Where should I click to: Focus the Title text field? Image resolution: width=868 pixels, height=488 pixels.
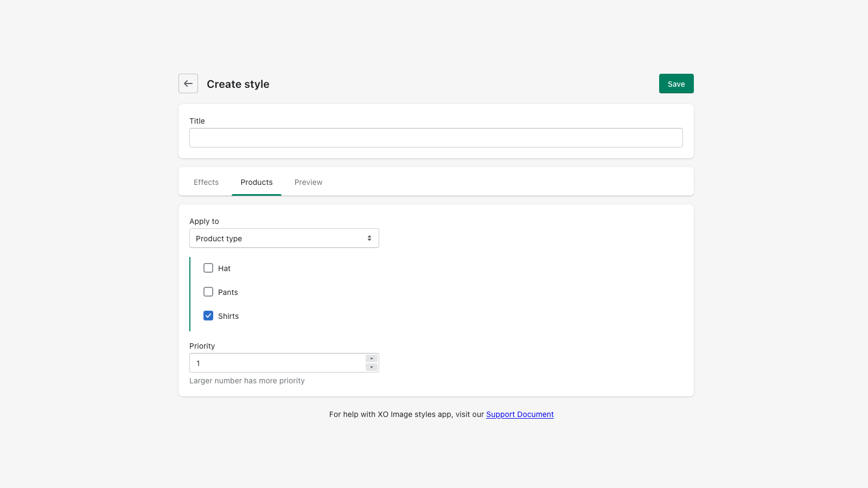(x=436, y=138)
